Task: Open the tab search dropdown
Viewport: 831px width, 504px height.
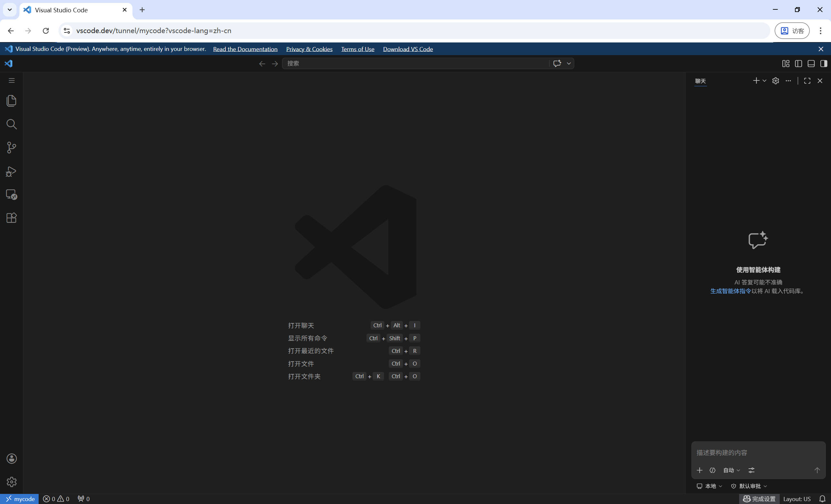Action: point(10,10)
